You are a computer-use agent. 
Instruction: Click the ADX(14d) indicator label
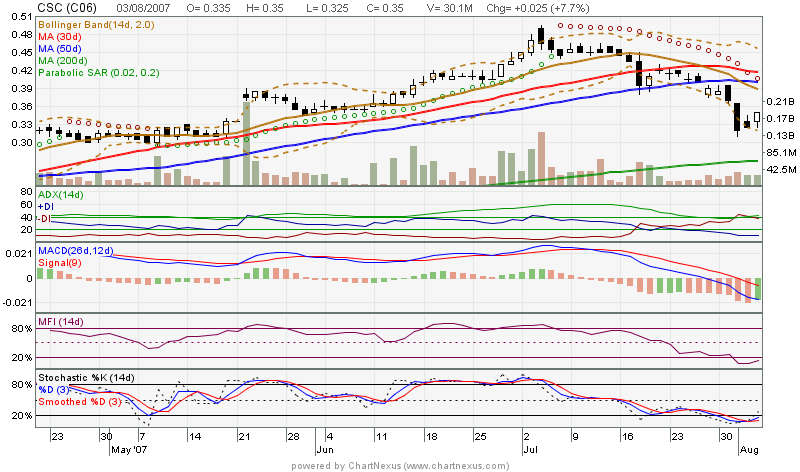60,194
